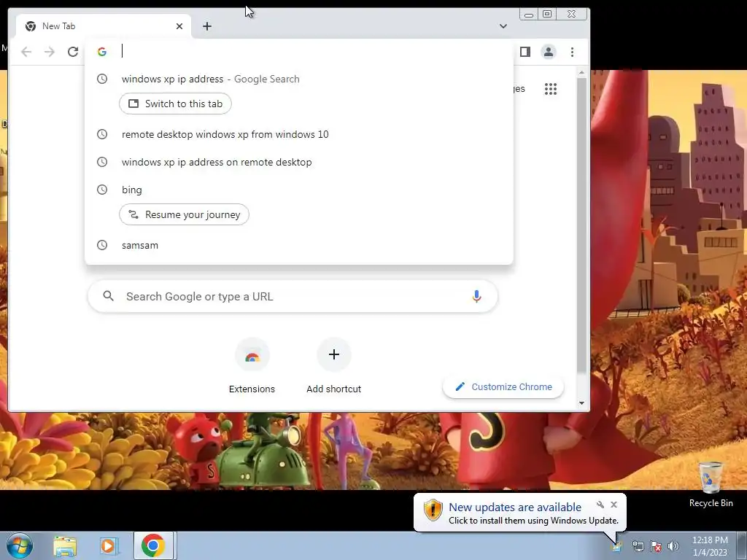Click the scrollbar down arrow
The height and width of the screenshot is (560, 747).
581,402
